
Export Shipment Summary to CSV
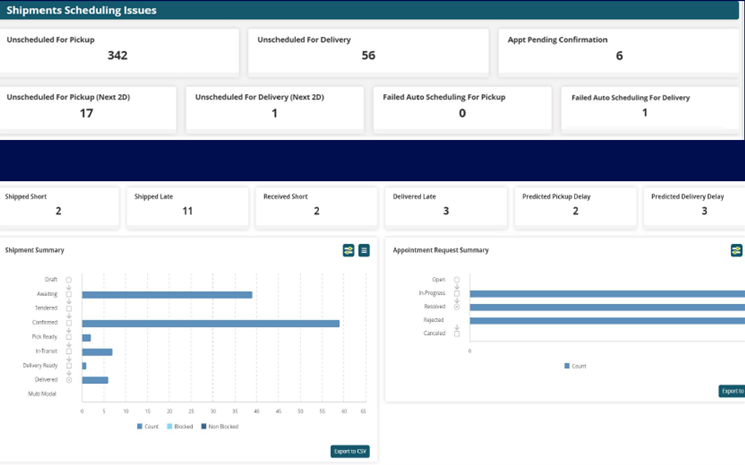click(350, 451)
